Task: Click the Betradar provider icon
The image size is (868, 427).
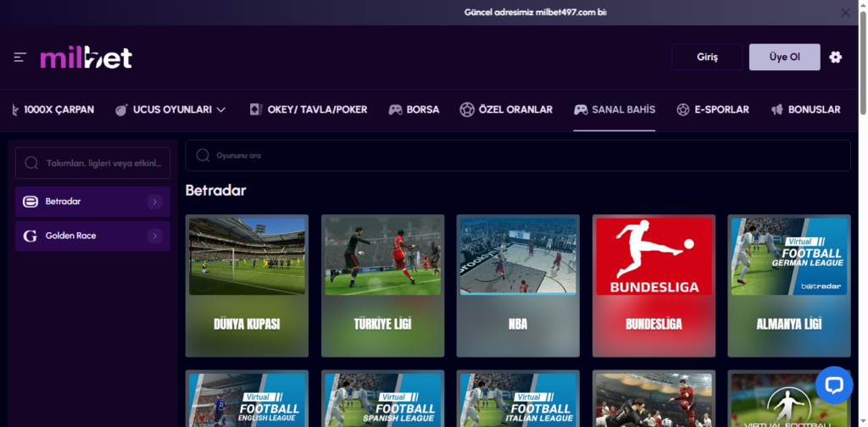Action: tap(31, 202)
